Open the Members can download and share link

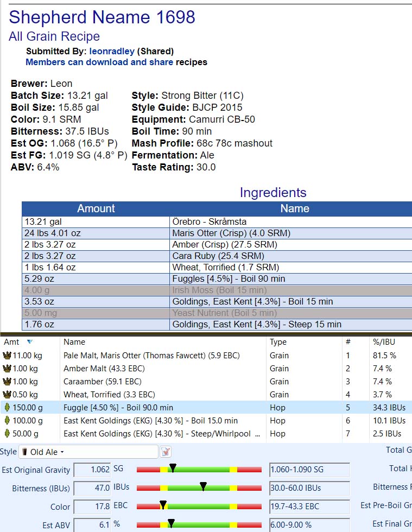pos(99,62)
